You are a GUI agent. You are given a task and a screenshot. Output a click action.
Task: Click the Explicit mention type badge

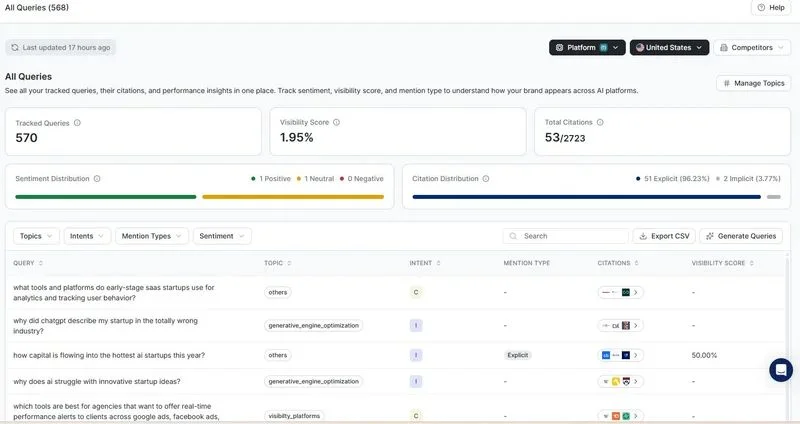pyautogui.click(x=517, y=355)
